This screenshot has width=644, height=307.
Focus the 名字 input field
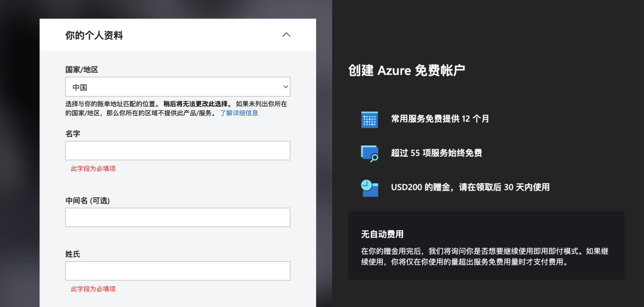tap(178, 151)
